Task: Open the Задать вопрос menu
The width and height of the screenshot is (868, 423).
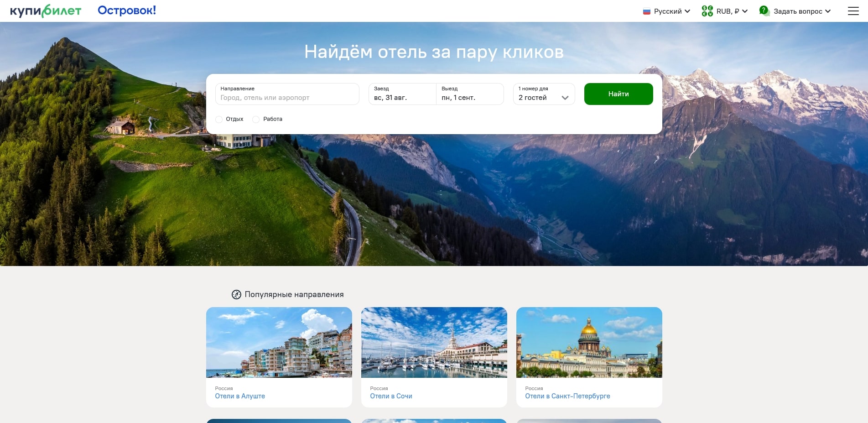Action: point(795,11)
